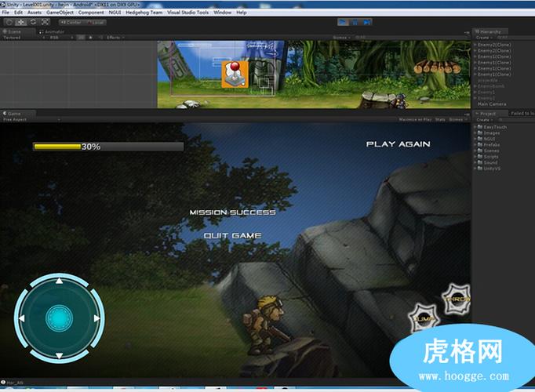The width and height of the screenshot is (535, 392).
Task: Switch to the Animator tab
Action: pyautogui.click(x=53, y=31)
